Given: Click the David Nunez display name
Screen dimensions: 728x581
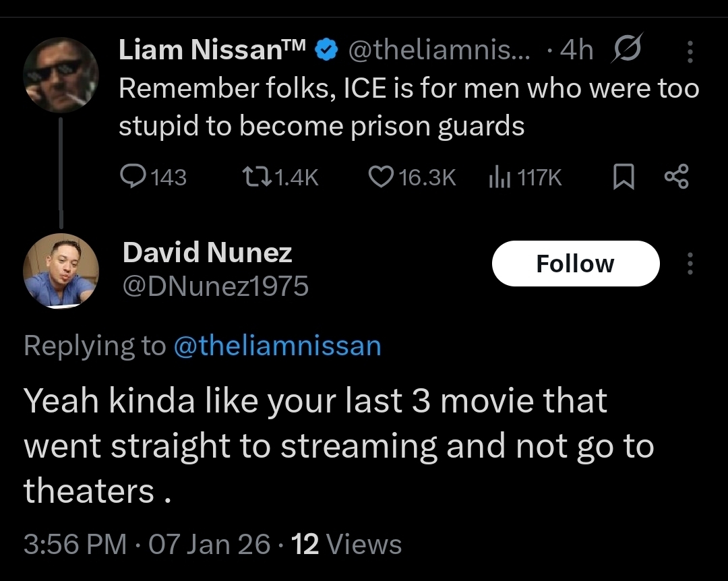Looking at the screenshot, I should click(x=207, y=252).
